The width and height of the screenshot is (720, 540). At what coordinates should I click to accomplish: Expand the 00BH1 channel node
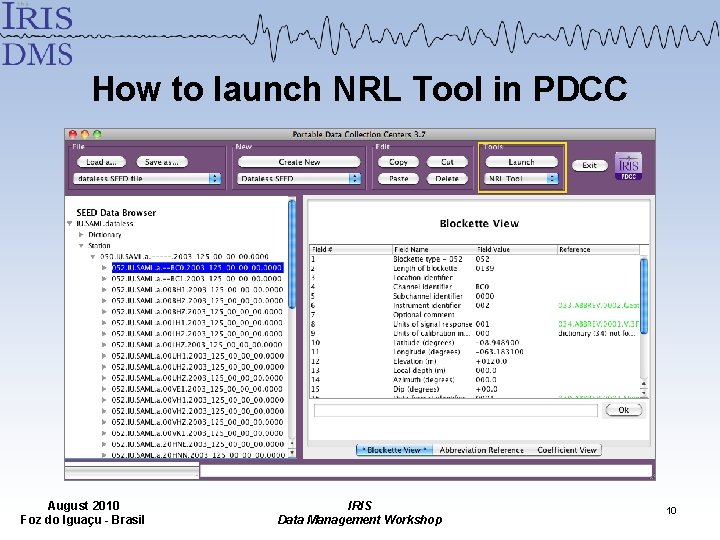click(x=104, y=290)
